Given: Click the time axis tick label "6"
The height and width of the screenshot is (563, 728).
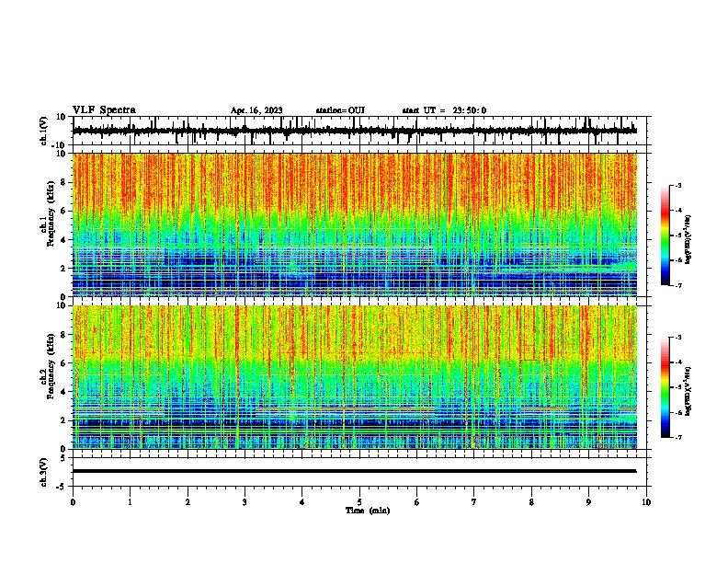Looking at the screenshot, I should tap(417, 502).
